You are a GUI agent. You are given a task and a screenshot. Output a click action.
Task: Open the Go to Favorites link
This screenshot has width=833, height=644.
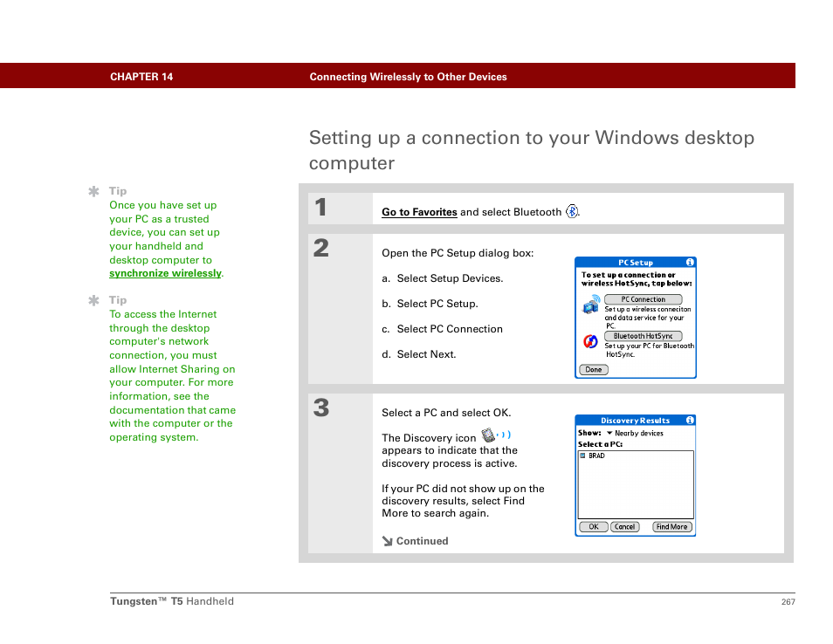[419, 212]
